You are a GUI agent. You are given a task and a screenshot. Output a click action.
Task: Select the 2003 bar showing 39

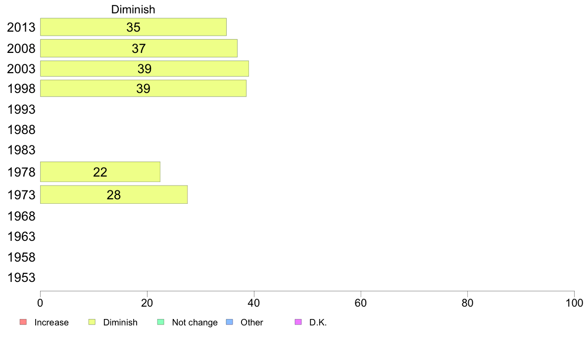(x=145, y=69)
